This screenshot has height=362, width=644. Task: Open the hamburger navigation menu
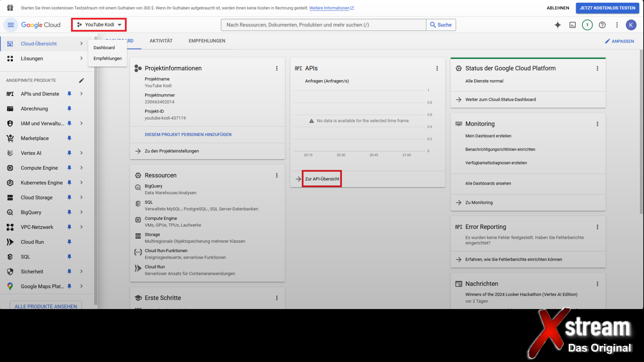(10, 25)
